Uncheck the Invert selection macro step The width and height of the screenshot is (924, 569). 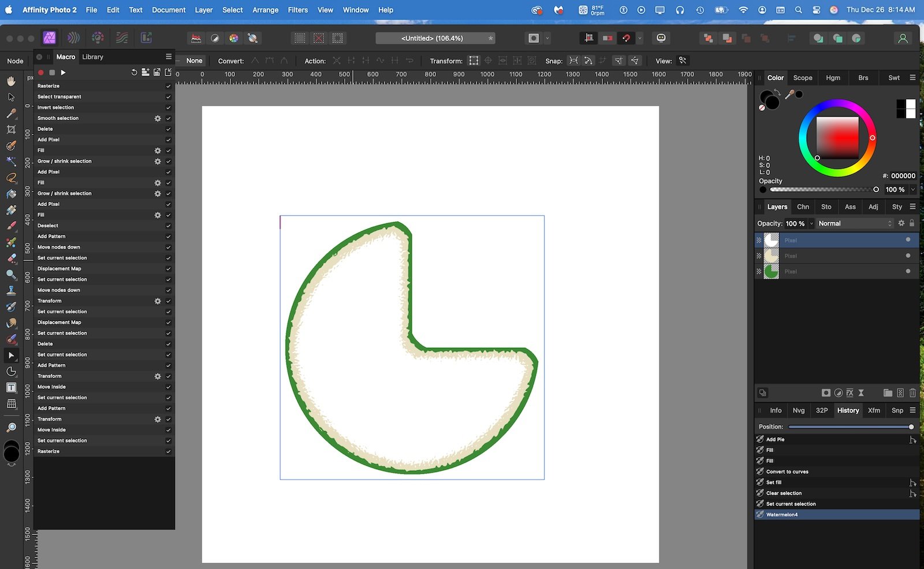pos(168,107)
